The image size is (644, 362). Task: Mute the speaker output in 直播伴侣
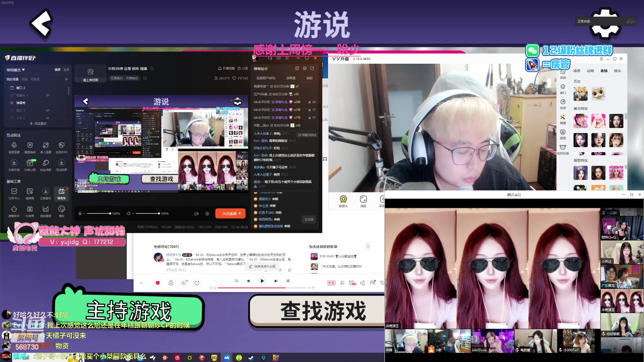[x=128, y=214]
